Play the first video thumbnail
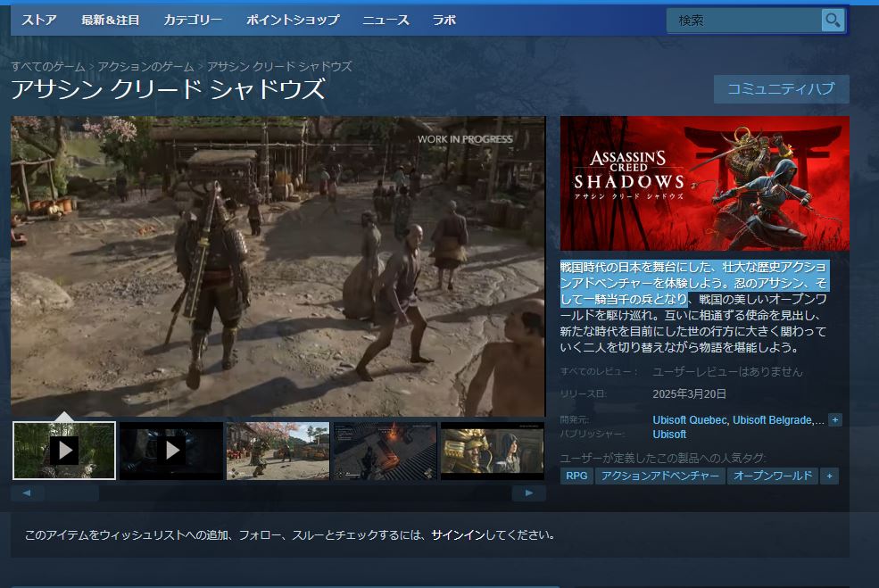This screenshot has height=588, width=879. click(x=64, y=450)
